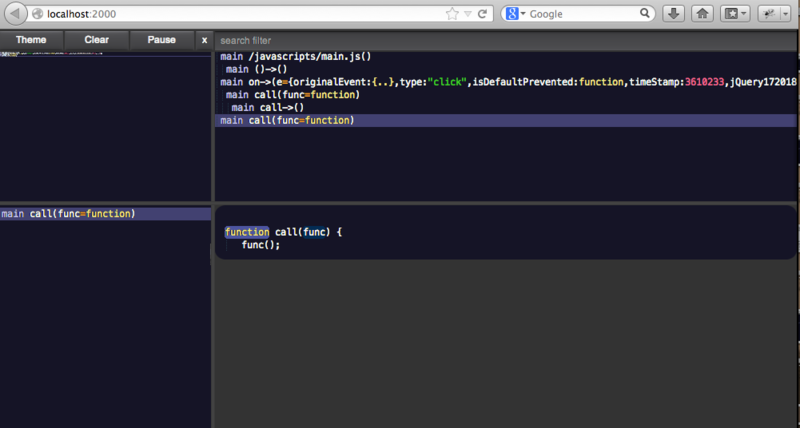Viewport: 800px width, 428px height.
Task: Click the minimap thumbnail in left panel
Action: tap(51, 54)
